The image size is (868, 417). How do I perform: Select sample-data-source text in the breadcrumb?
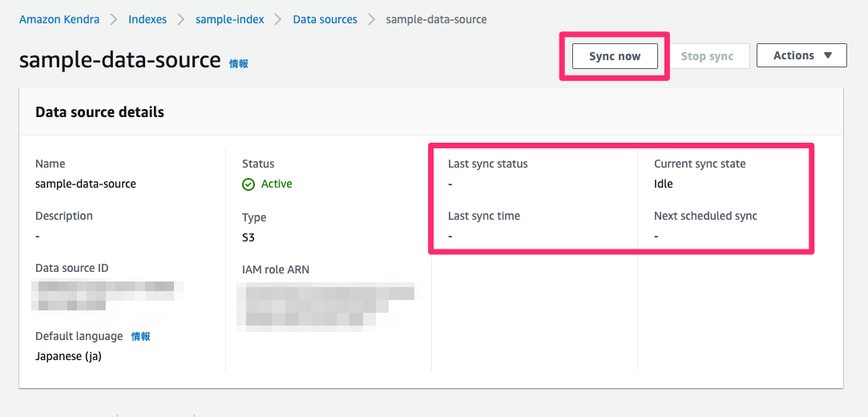436,19
